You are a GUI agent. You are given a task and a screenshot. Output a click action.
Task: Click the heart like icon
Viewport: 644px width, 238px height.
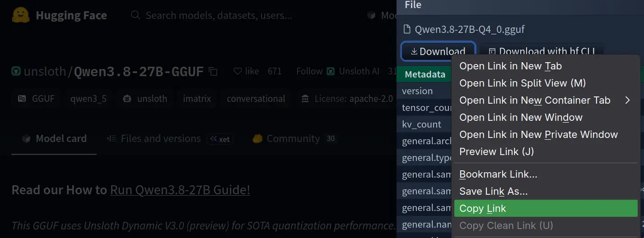coord(238,71)
